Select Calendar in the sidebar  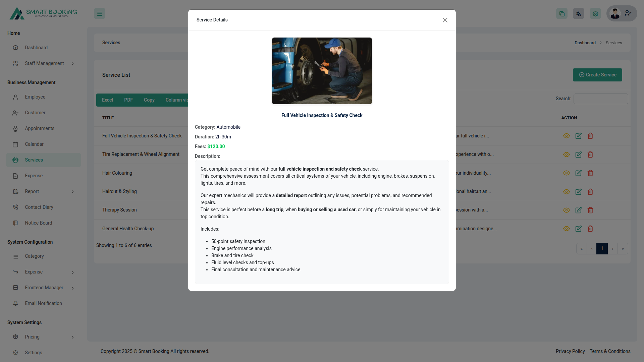tap(35, 144)
